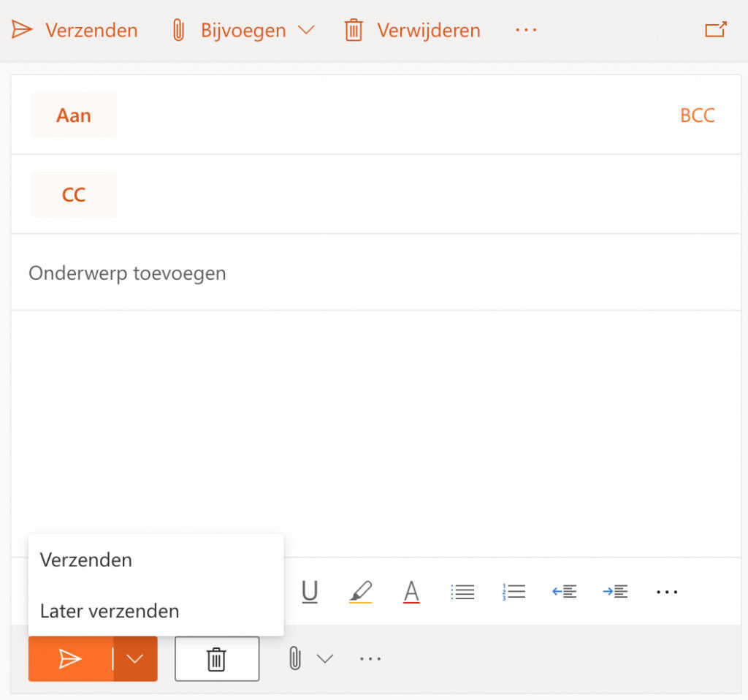Click the Aan recipients button
The height and width of the screenshot is (700, 748).
pos(74,115)
